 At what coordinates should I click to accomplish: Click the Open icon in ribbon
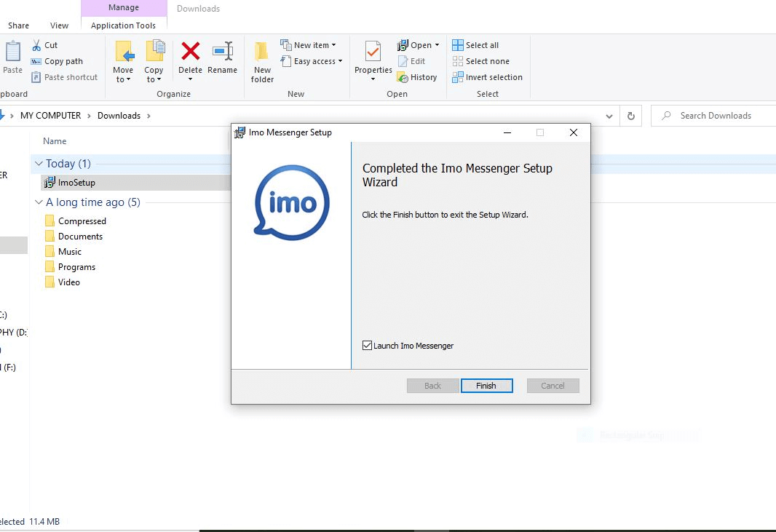point(403,46)
